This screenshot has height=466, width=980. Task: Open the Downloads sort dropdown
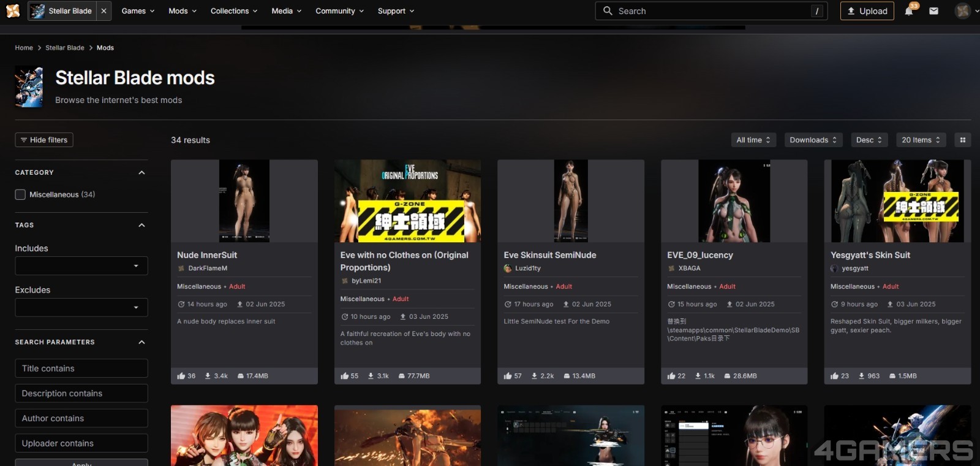pyautogui.click(x=813, y=140)
